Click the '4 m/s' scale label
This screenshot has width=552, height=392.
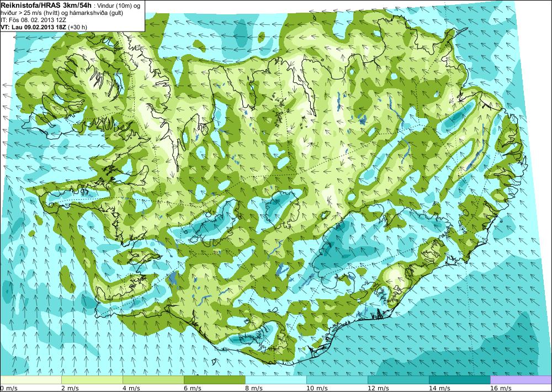tap(132, 388)
